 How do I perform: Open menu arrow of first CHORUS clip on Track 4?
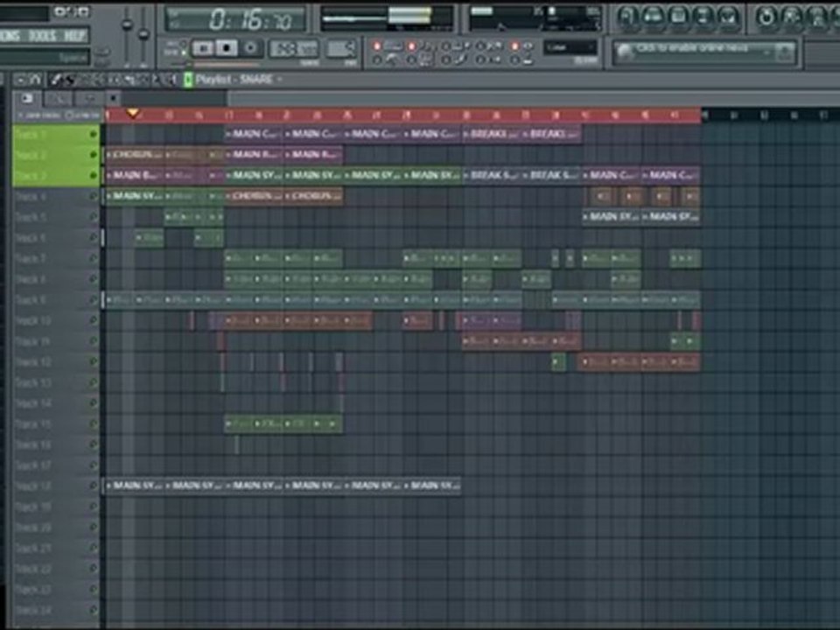pyautogui.click(x=228, y=196)
